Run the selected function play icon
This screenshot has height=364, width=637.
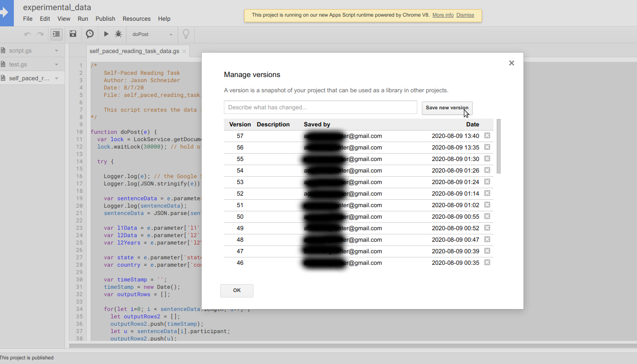point(106,34)
